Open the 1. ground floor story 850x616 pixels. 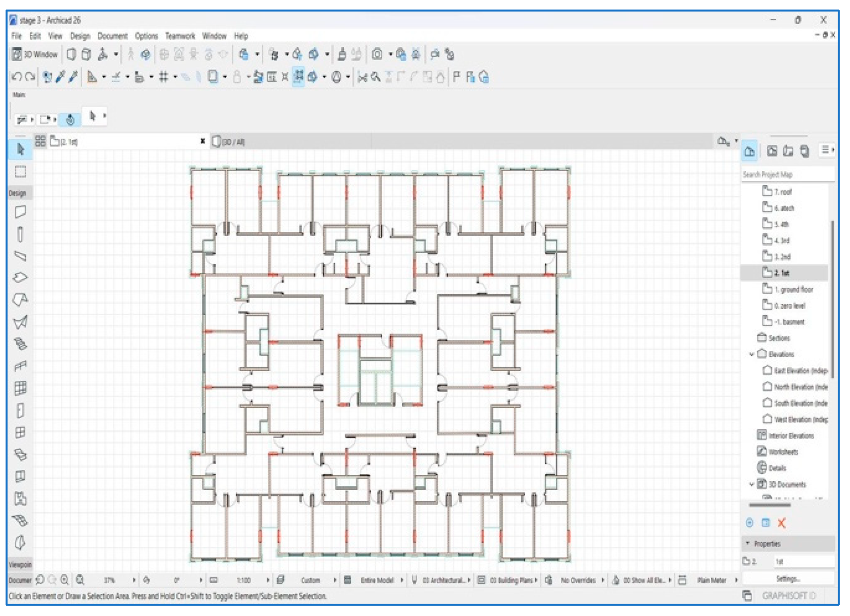pyautogui.click(x=793, y=289)
